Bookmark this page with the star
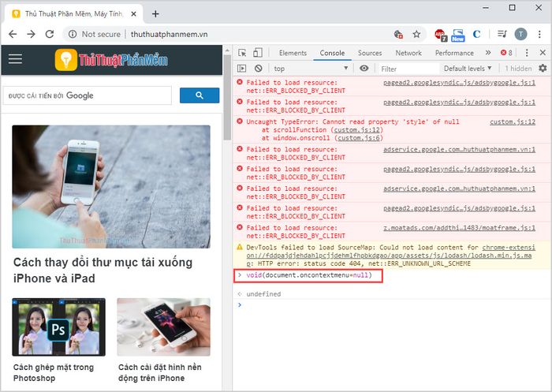552x392 pixels. pyautogui.click(x=417, y=34)
